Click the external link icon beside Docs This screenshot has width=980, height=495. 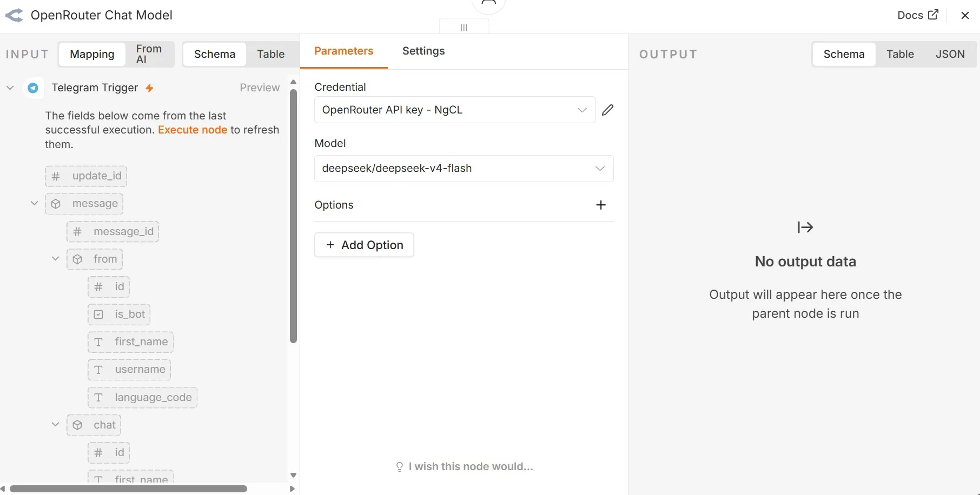pyautogui.click(x=933, y=15)
